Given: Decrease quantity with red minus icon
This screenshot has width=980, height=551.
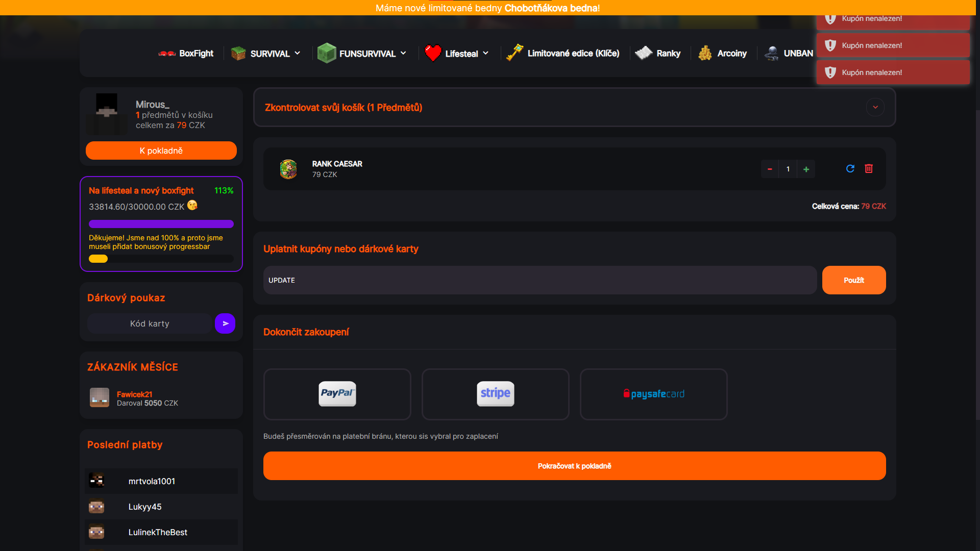Looking at the screenshot, I should (770, 169).
